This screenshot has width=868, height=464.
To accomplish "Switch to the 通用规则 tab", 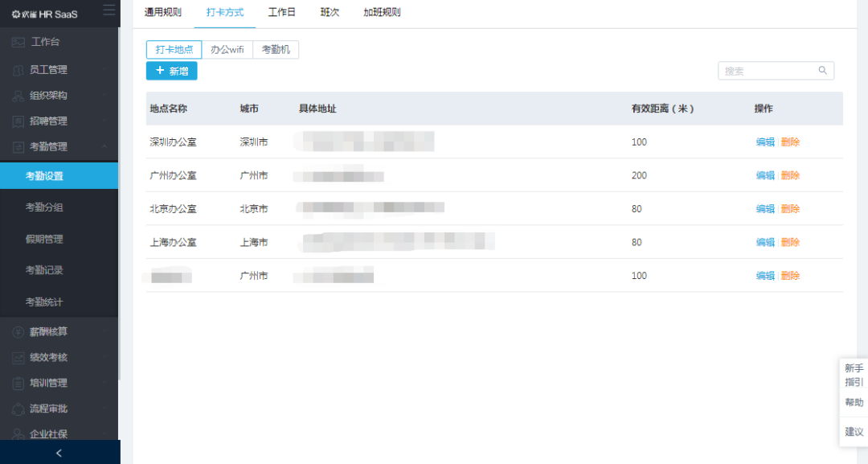I will pos(162,12).
